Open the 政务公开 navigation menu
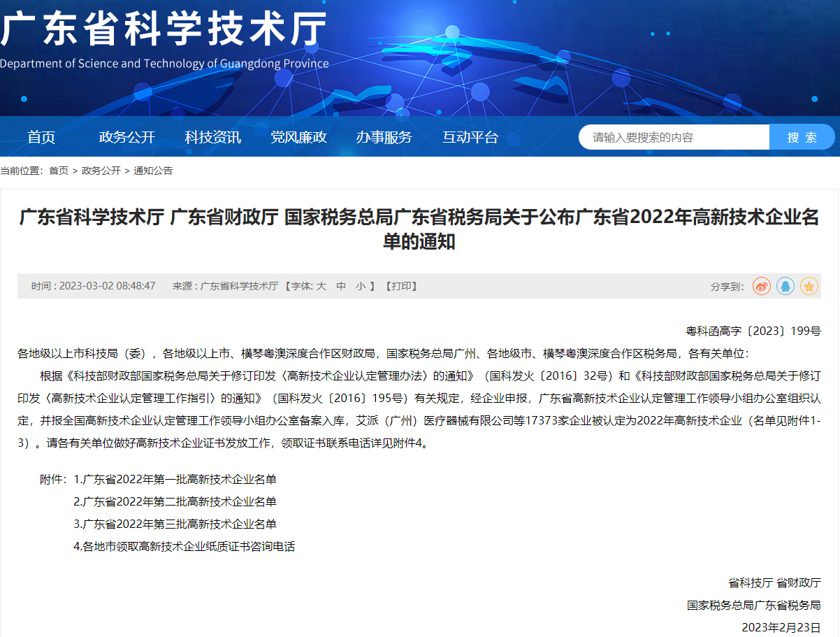The height and width of the screenshot is (637, 840). (126, 137)
